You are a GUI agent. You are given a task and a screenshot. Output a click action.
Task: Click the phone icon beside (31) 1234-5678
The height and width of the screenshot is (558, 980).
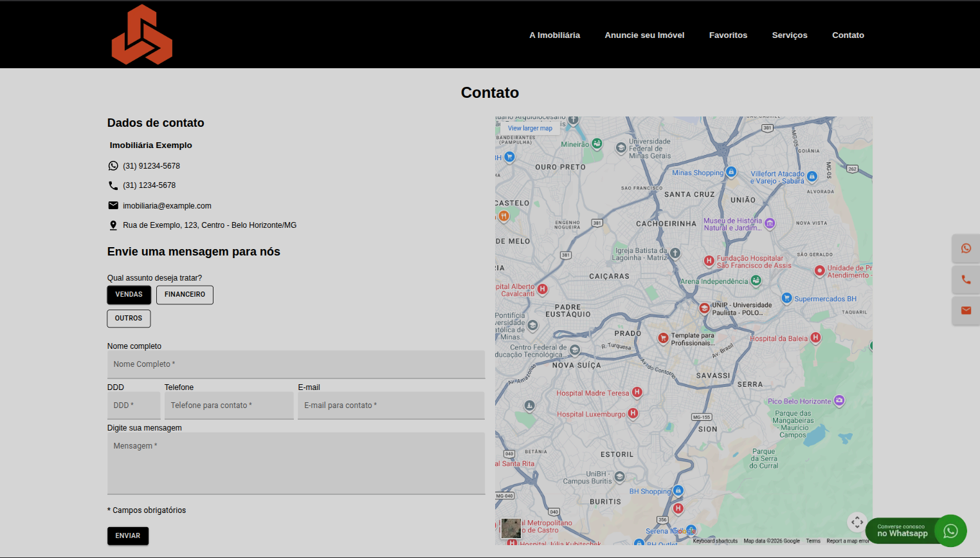click(x=113, y=185)
